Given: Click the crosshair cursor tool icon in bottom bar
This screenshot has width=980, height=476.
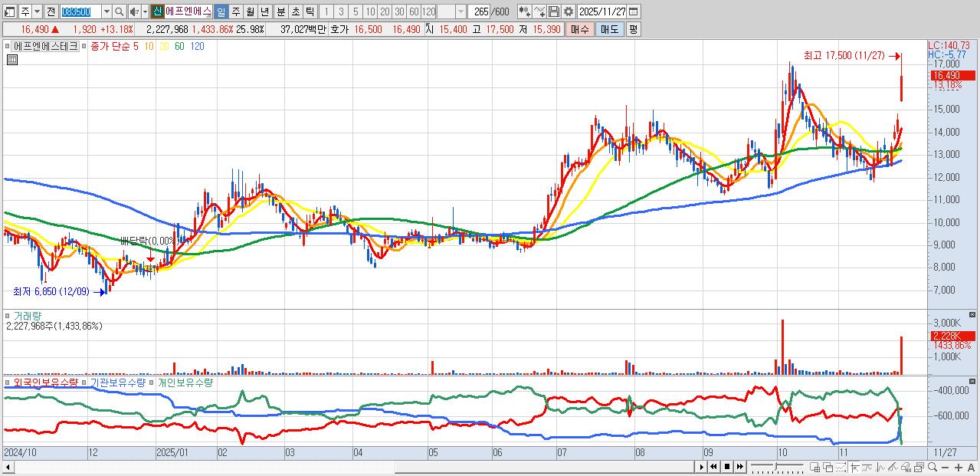Looking at the screenshot, I should (854, 467).
